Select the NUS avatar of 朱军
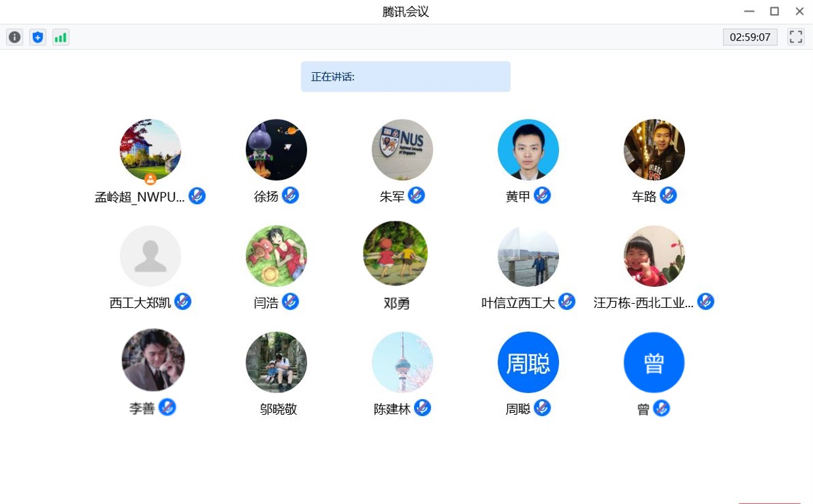The width and height of the screenshot is (813, 504). click(x=402, y=150)
